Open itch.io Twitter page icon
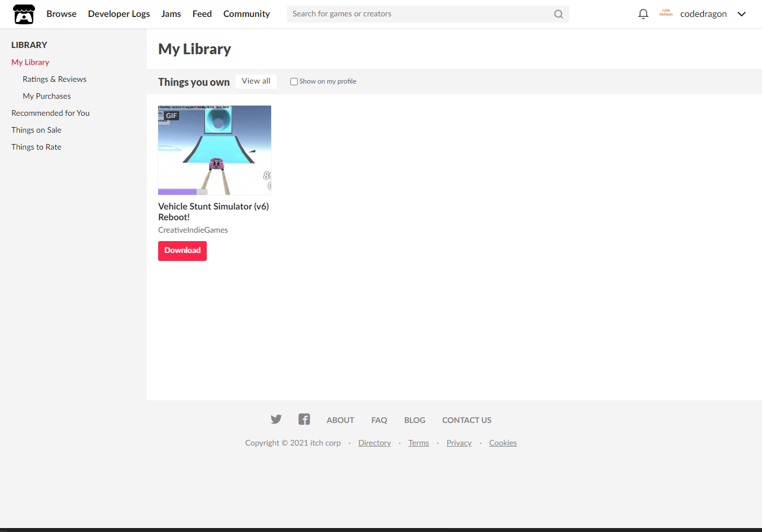 pos(276,419)
